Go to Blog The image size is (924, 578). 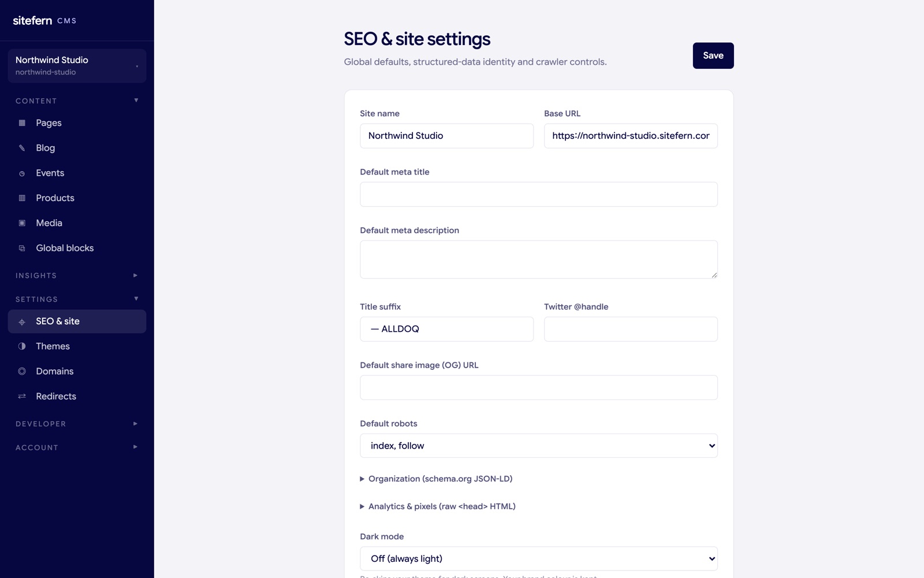(x=77, y=148)
